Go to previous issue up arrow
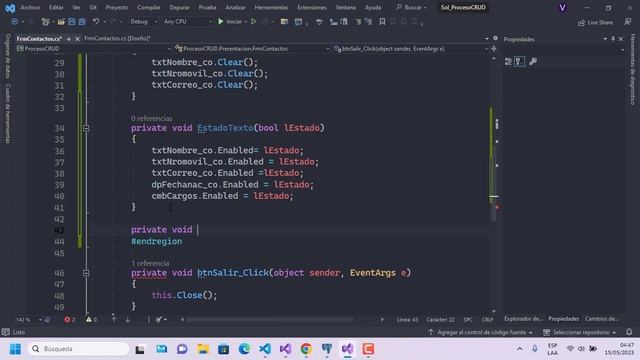 [114, 320]
